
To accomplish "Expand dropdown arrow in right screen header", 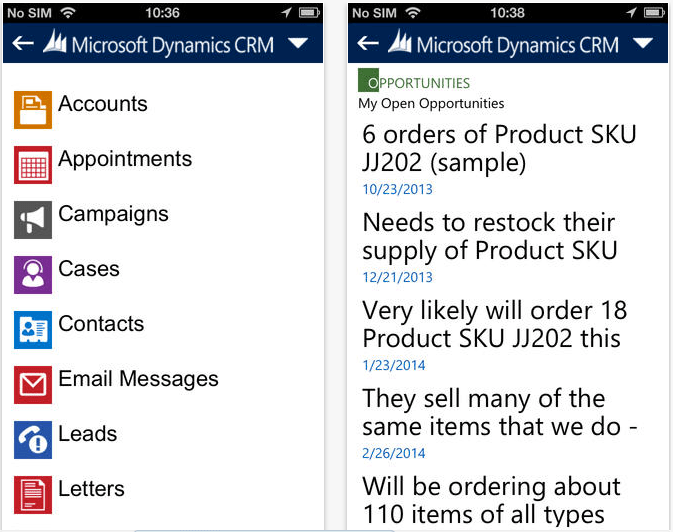I will [x=643, y=43].
